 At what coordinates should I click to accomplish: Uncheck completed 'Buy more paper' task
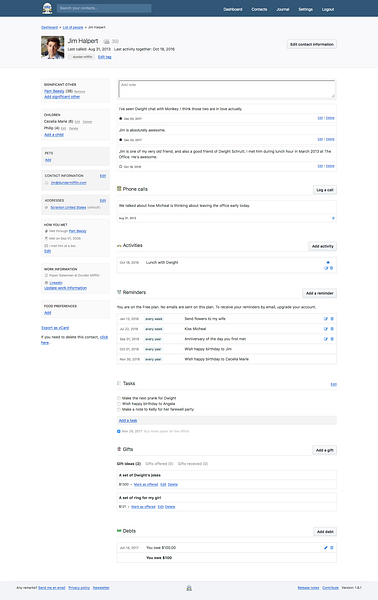[x=119, y=431]
